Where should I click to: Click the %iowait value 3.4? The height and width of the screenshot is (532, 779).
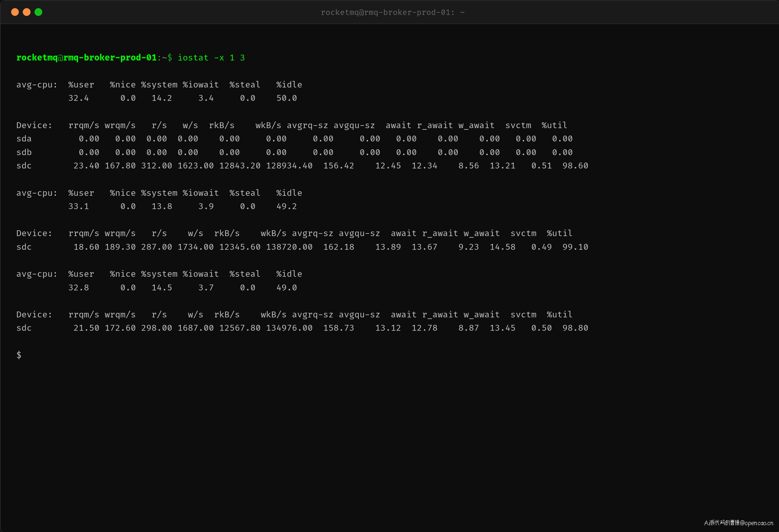click(206, 98)
